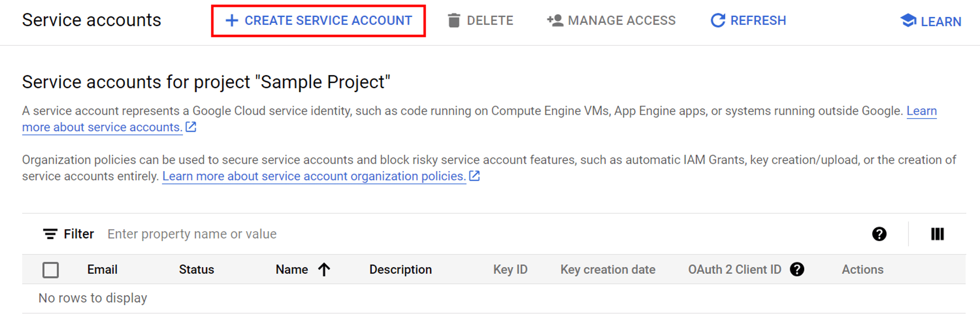Click the Sample Project section heading

[x=206, y=82]
